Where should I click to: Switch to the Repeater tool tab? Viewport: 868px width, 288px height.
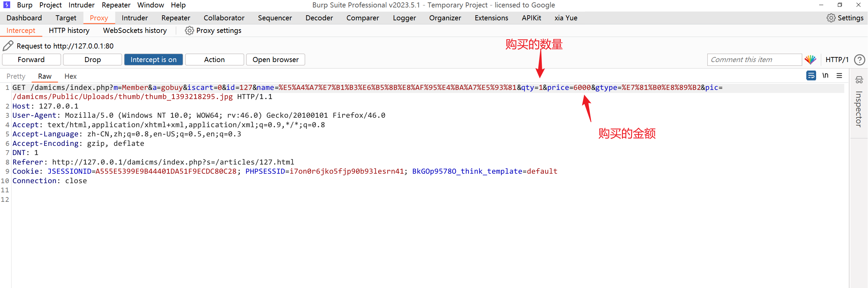click(176, 18)
